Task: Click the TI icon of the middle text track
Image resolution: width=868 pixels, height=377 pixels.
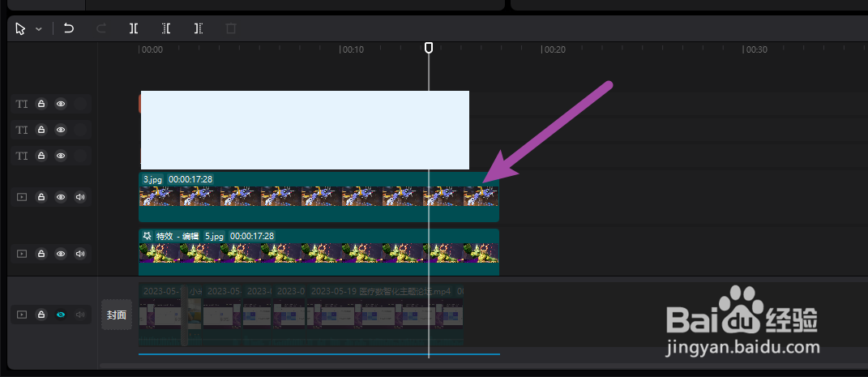Action: pos(22,130)
